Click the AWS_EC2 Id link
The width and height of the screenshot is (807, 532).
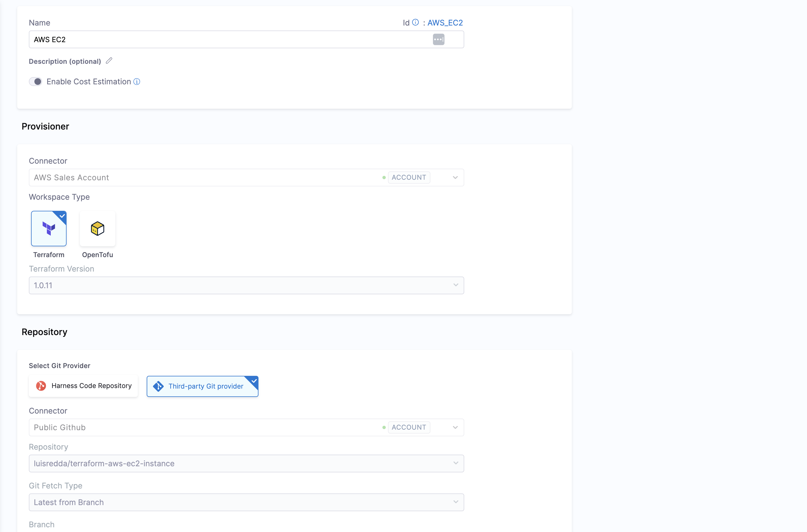coord(445,22)
